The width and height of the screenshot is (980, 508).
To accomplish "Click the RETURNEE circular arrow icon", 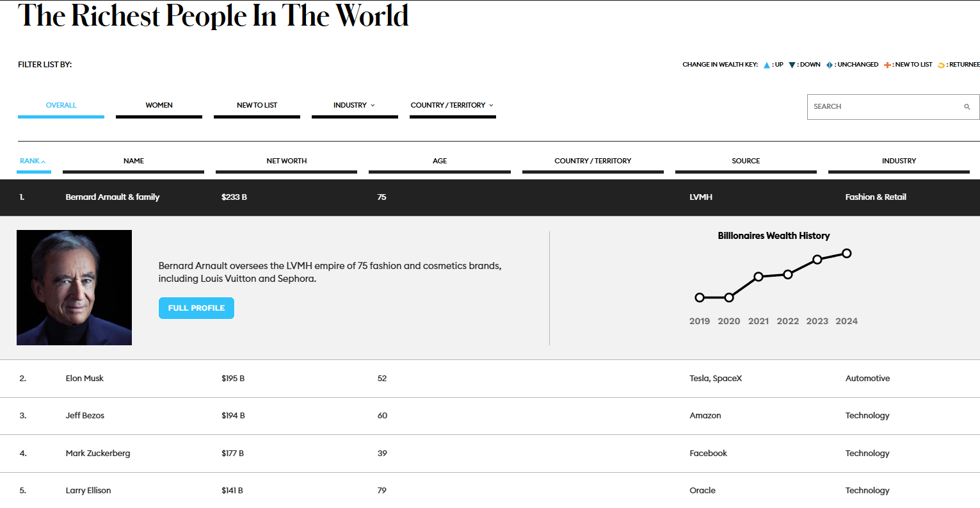I will coord(942,65).
